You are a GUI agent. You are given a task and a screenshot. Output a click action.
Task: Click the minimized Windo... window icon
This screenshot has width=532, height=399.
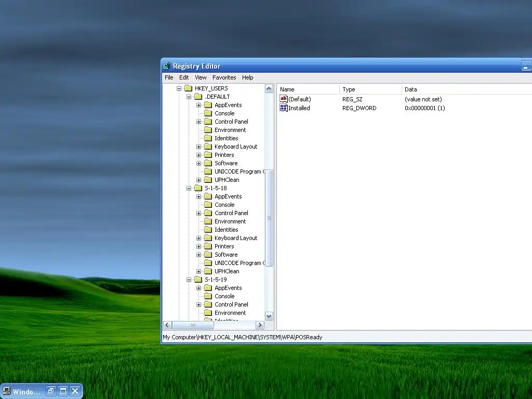(x=7, y=391)
